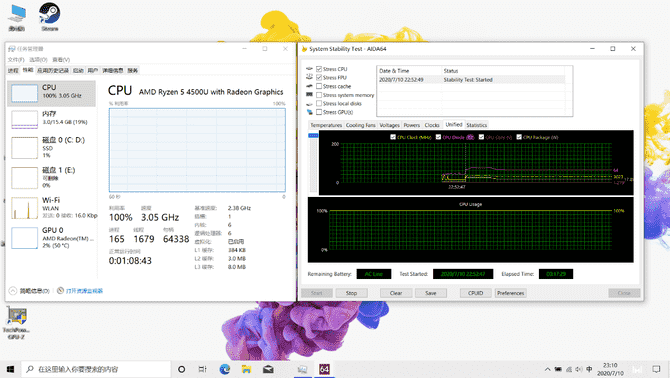Click the Stop button in AIDA64
Image resolution: width=670 pixels, height=378 pixels.
[351, 293]
